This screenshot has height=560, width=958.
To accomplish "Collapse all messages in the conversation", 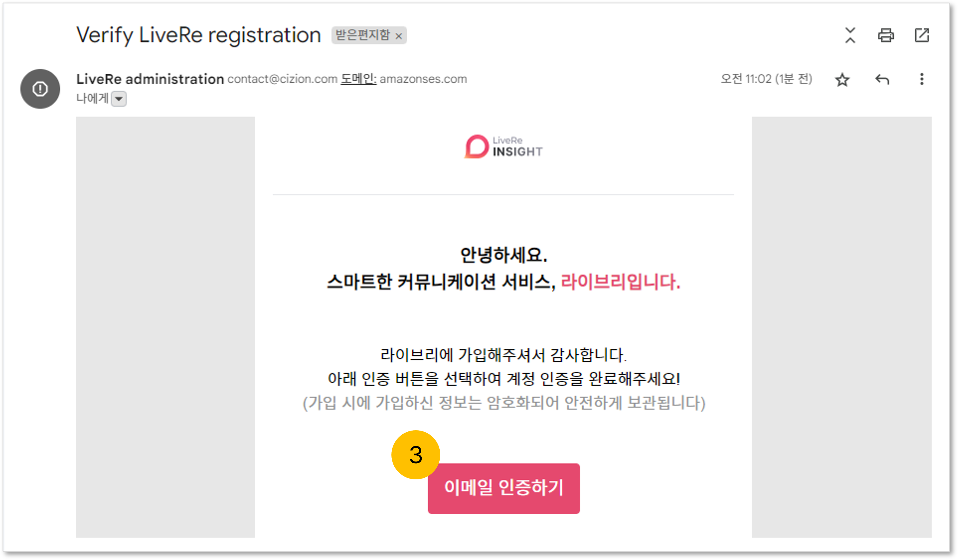I will pos(850,35).
